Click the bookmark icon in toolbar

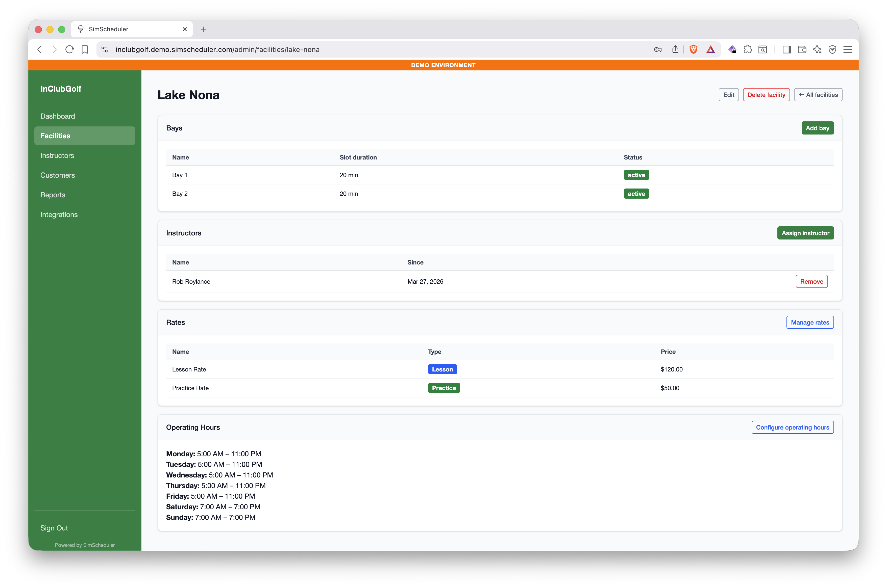[85, 49]
